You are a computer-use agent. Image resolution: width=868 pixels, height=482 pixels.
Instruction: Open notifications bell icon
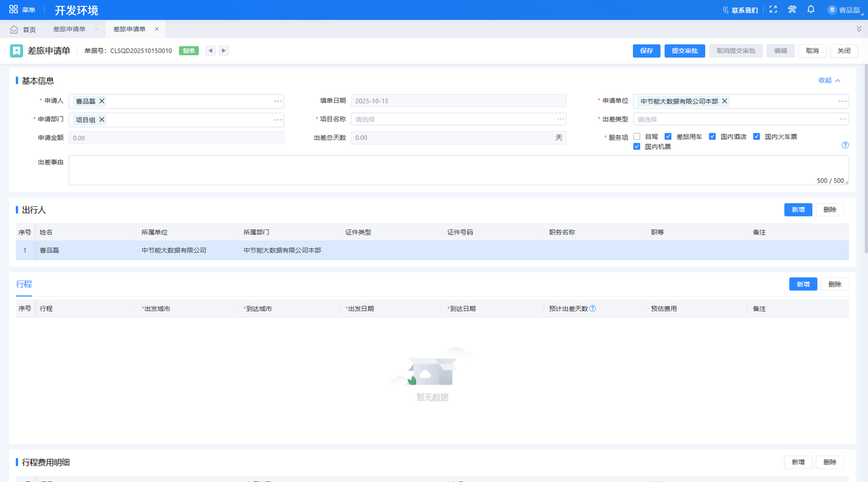pos(811,9)
